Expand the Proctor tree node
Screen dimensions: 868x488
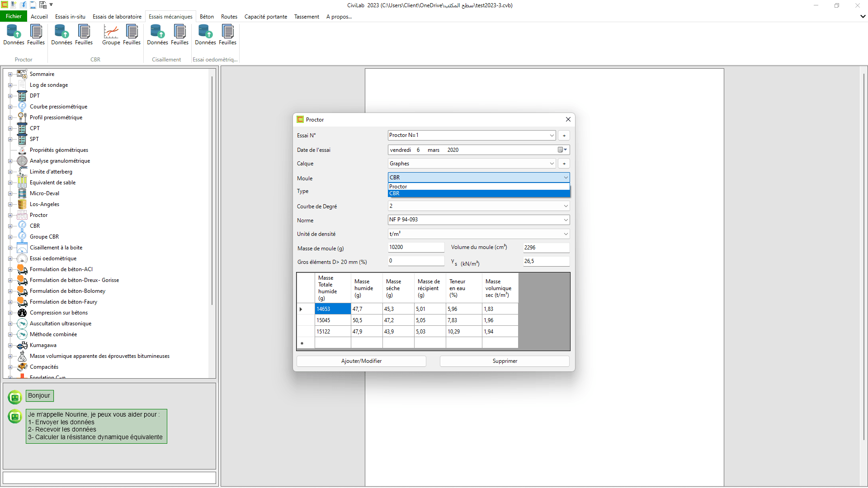pyautogui.click(x=10, y=215)
